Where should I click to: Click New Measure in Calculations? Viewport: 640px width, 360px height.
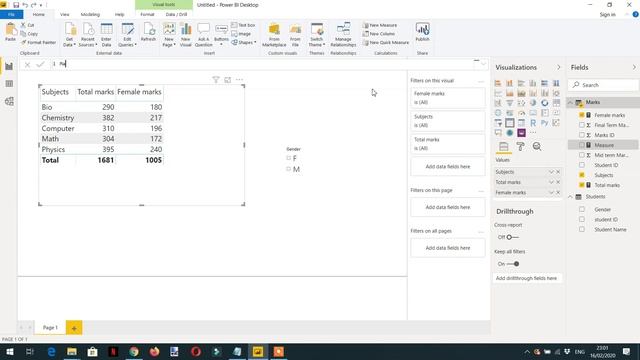tap(380, 25)
